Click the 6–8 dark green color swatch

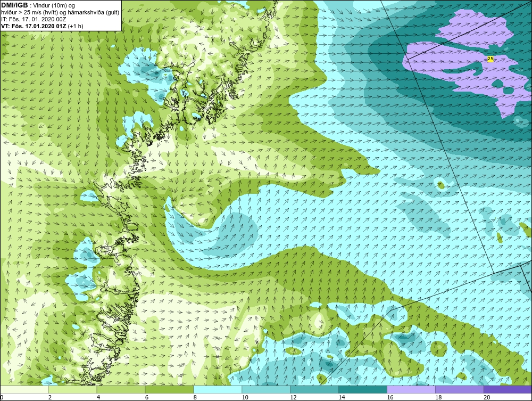click(x=169, y=389)
